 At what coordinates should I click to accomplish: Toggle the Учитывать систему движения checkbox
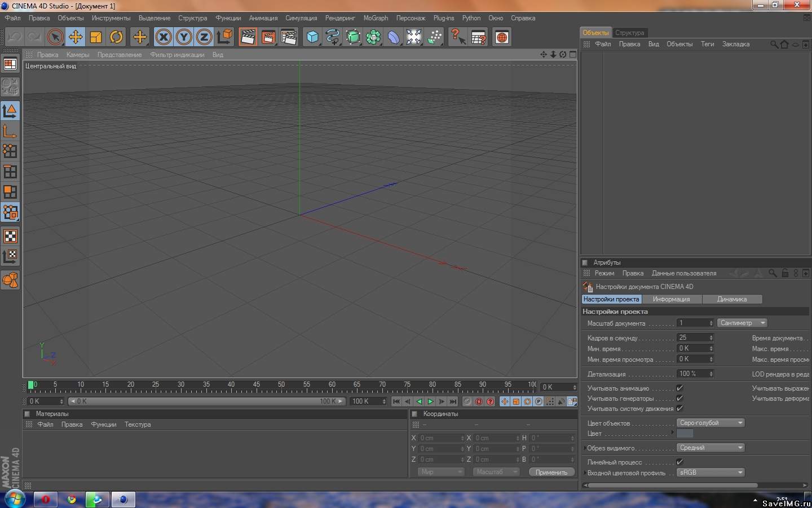pos(679,408)
